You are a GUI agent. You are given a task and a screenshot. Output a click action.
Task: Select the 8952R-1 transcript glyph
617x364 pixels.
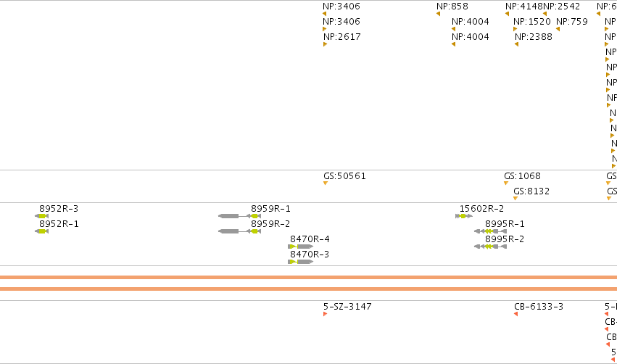(42, 231)
